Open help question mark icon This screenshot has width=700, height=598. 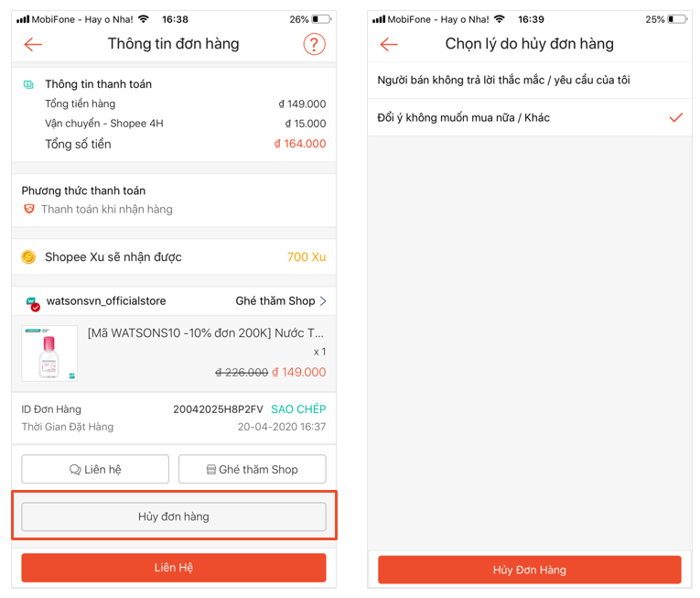click(x=314, y=44)
